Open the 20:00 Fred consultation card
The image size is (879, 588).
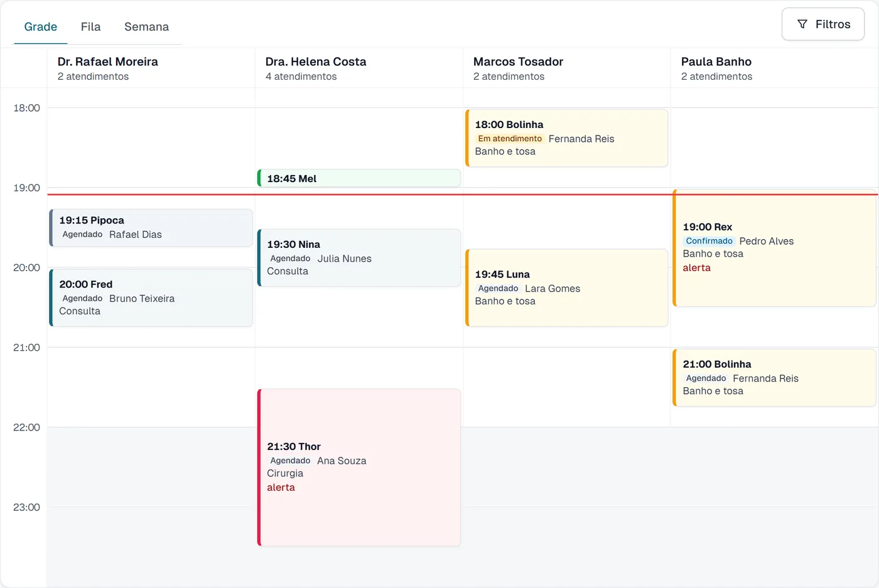pyautogui.click(x=151, y=297)
